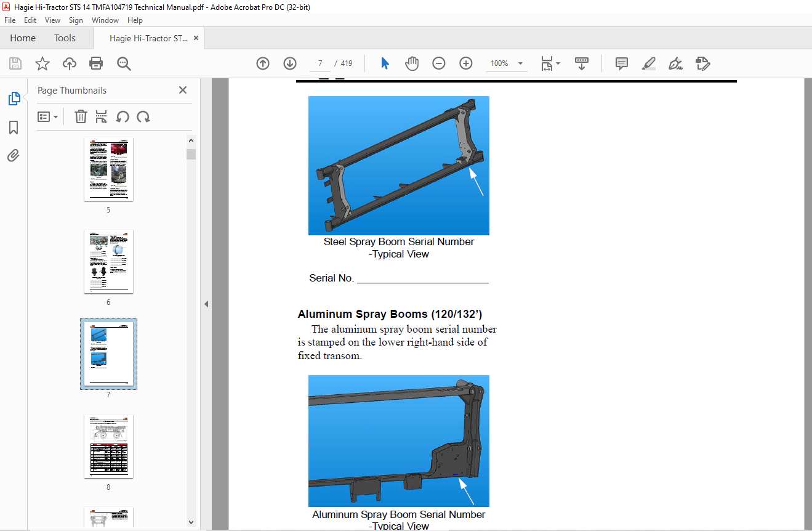Select the Hagie Hi-Tractor document tab
Viewport: 812px width, 531px height.
click(x=148, y=38)
